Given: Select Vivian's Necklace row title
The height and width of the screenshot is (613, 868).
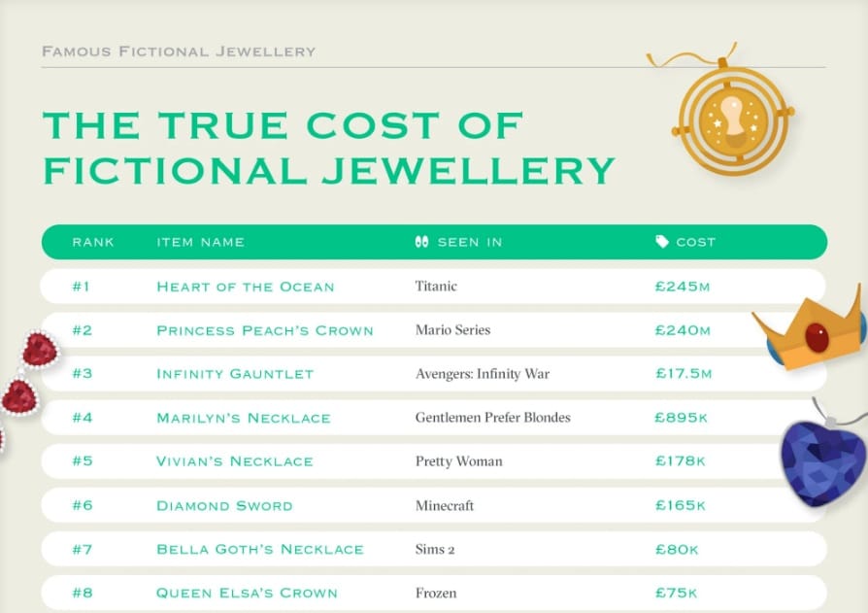Looking at the screenshot, I should (235, 461).
